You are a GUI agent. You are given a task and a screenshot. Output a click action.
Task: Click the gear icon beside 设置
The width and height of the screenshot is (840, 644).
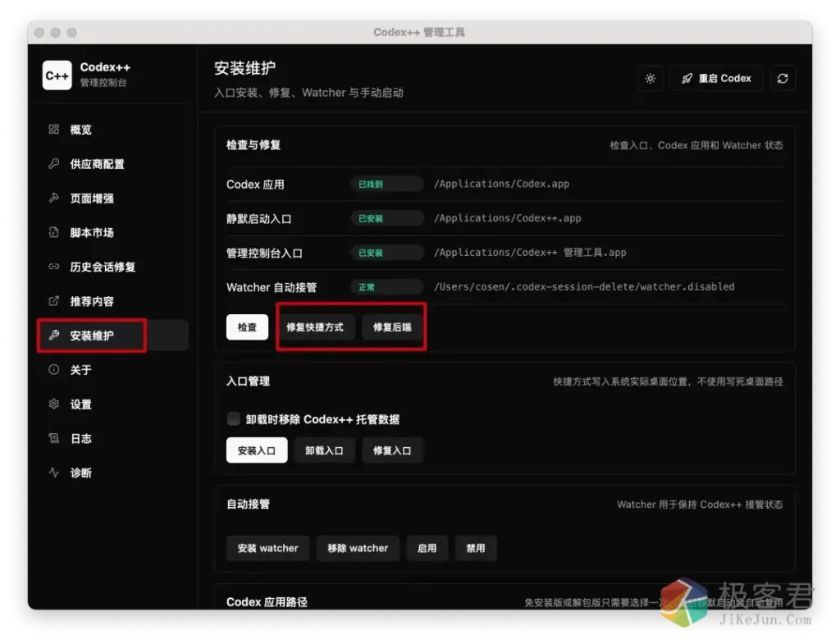pos(53,404)
